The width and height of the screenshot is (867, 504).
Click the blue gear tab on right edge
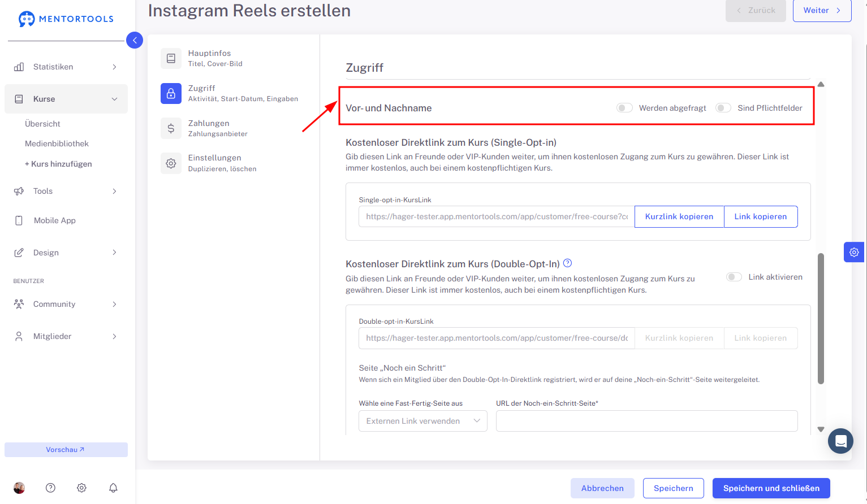point(854,252)
